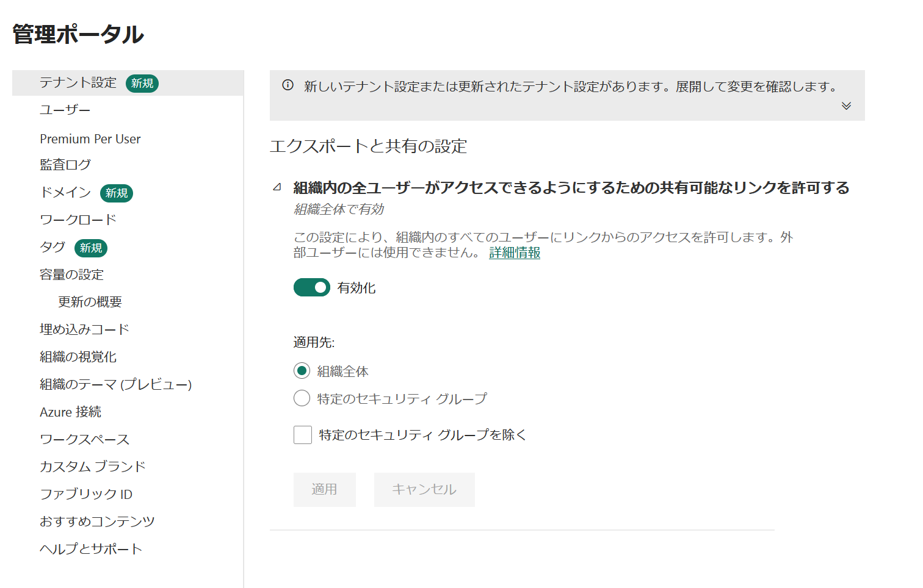Image resolution: width=923 pixels, height=588 pixels.
Task: Toggle the 有効化 switch off
Action: tap(311, 287)
